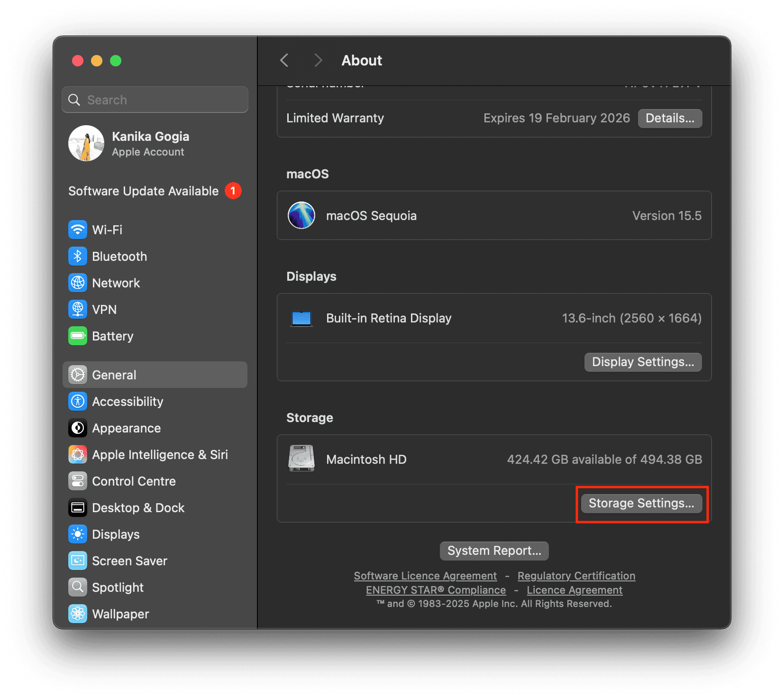Image resolution: width=784 pixels, height=699 pixels.
Task: Open warranty Details button
Action: coord(670,118)
